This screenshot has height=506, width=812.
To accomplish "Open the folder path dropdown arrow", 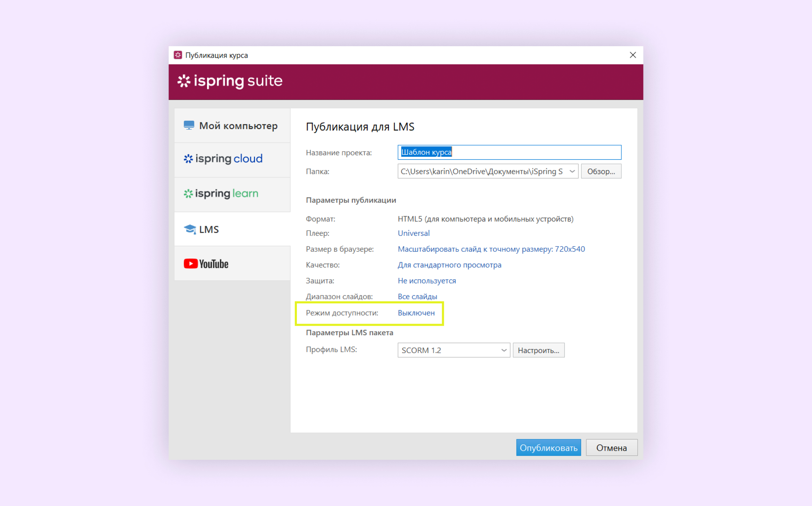I will point(572,171).
